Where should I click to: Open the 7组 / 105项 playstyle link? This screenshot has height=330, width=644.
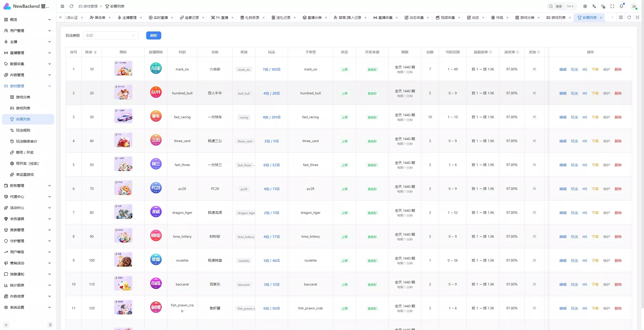click(271, 69)
